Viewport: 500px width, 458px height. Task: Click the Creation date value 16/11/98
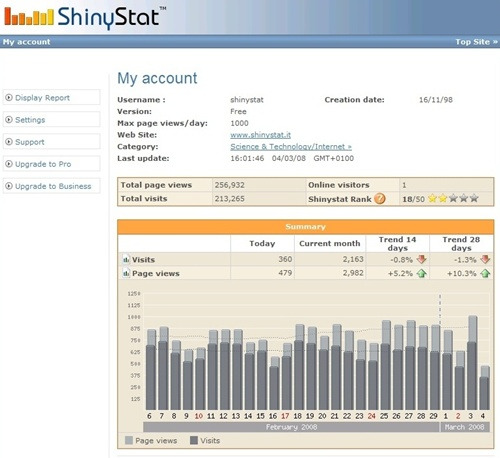(x=436, y=99)
